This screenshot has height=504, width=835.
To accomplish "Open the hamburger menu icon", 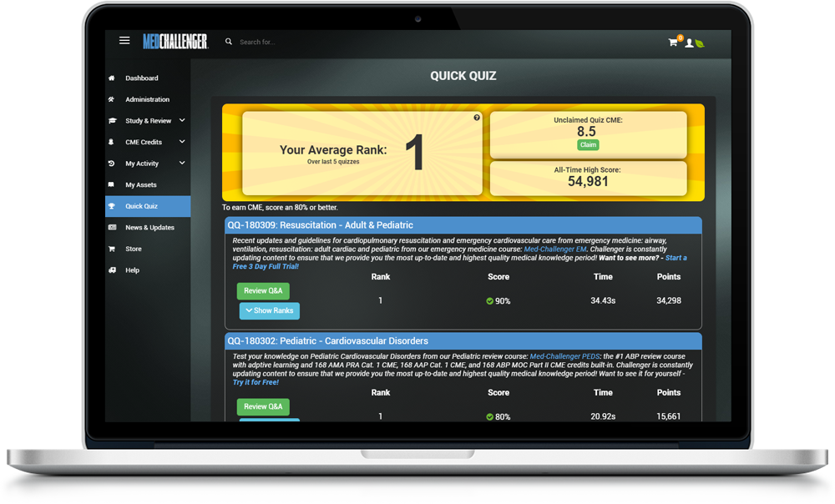I will (124, 41).
